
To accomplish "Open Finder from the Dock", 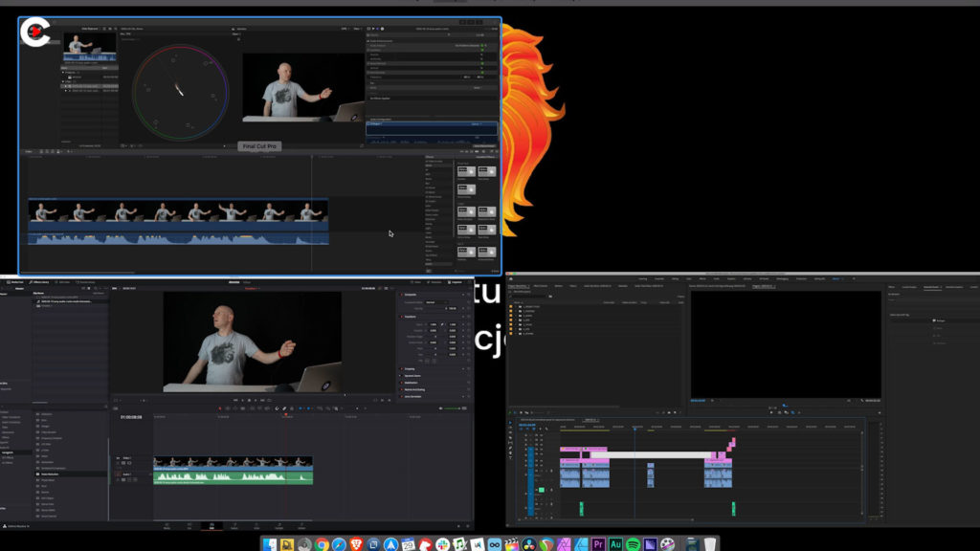I will (269, 543).
